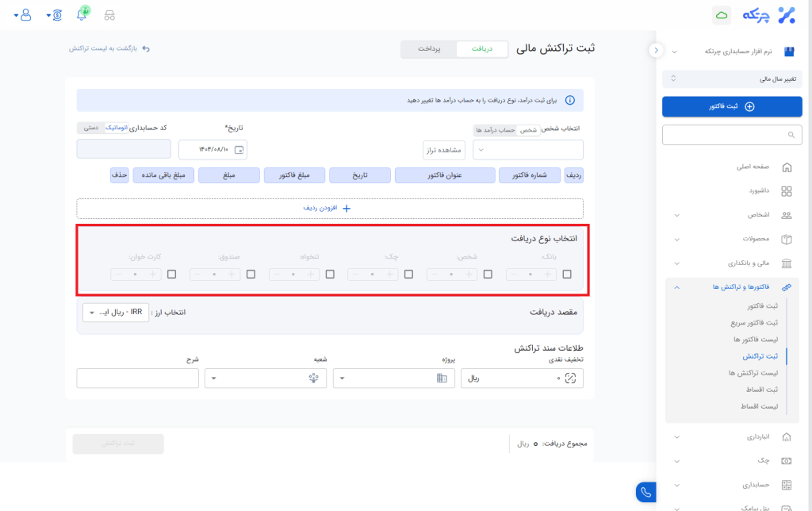Viewport: 812px width, 511px height.
Task: Open the انتخاب شخص person dropdown
Action: pos(527,149)
